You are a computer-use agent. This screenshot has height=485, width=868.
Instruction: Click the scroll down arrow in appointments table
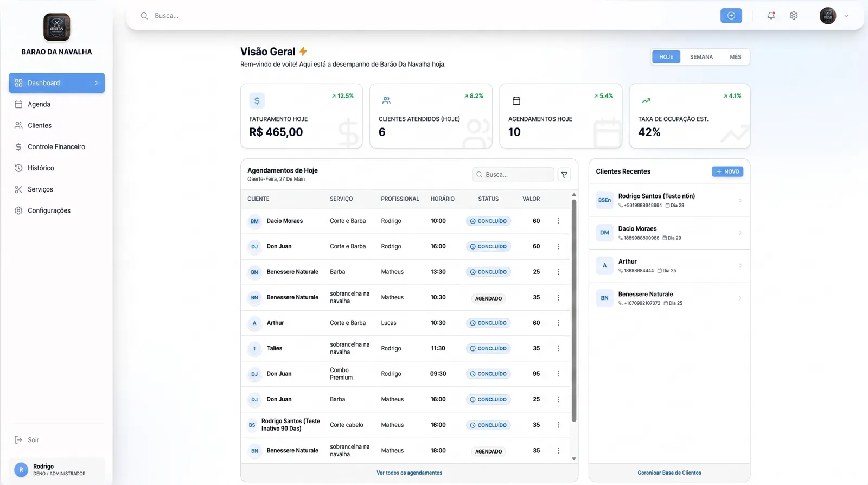[574, 459]
